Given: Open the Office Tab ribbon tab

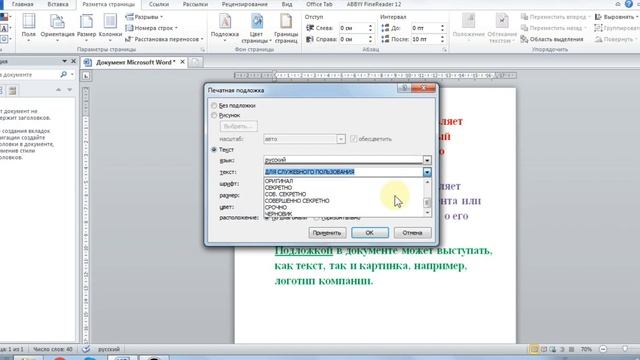Looking at the screenshot, I should tap(319, 4).
